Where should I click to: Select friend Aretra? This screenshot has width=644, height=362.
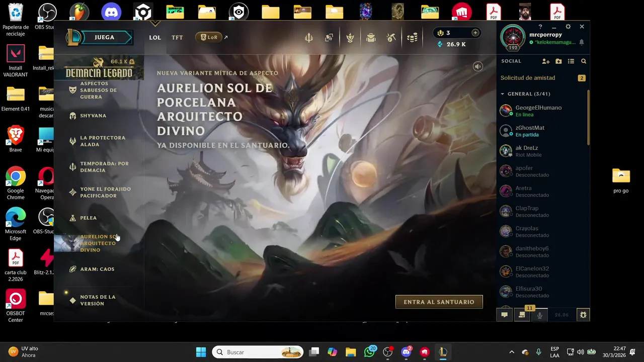pyautogui.click(x=542, y=191)
